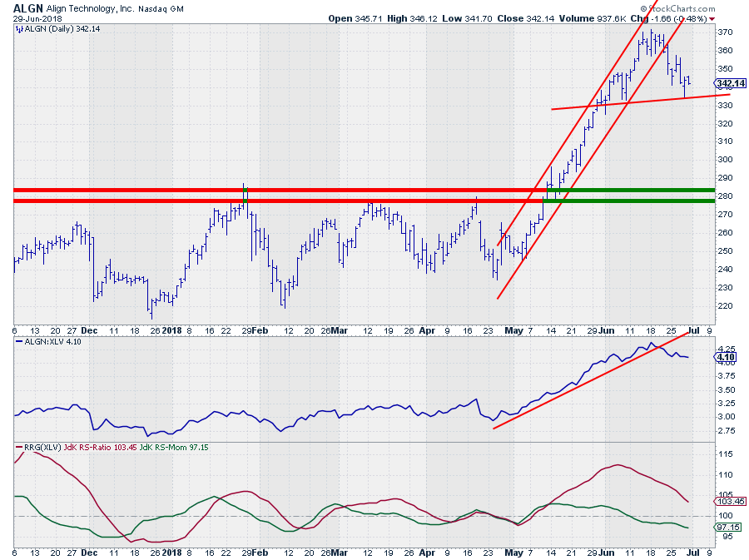Click the 103.45 value flag on the RRG axis
The height and width of the screenshot is (560, 749).
731,501
